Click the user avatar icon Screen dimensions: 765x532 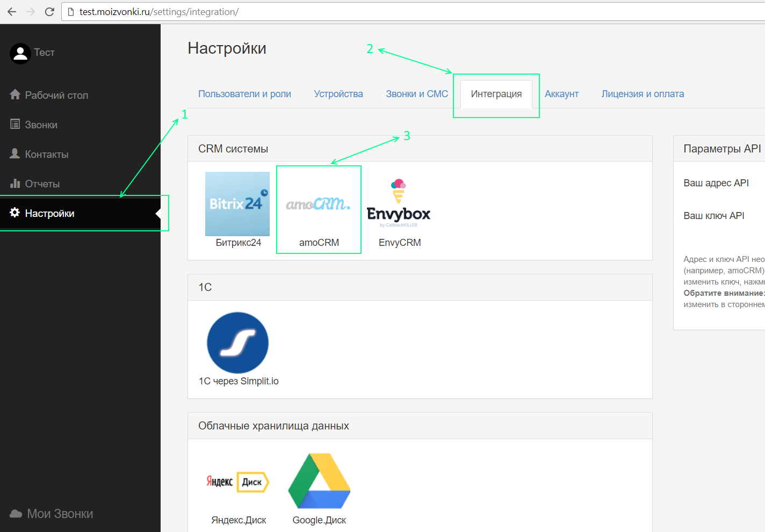coord(20,53)
